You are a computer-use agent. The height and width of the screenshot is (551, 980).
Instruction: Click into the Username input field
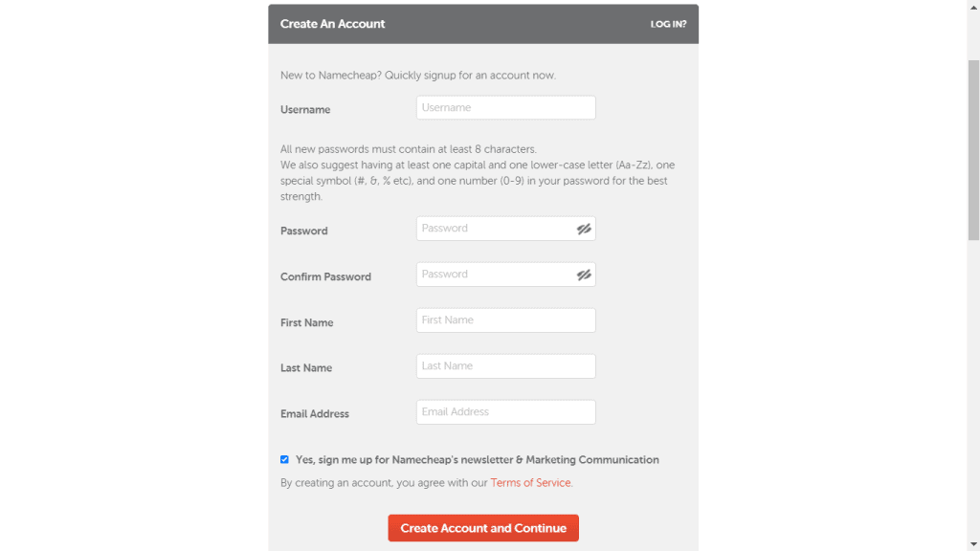point(505,107)
